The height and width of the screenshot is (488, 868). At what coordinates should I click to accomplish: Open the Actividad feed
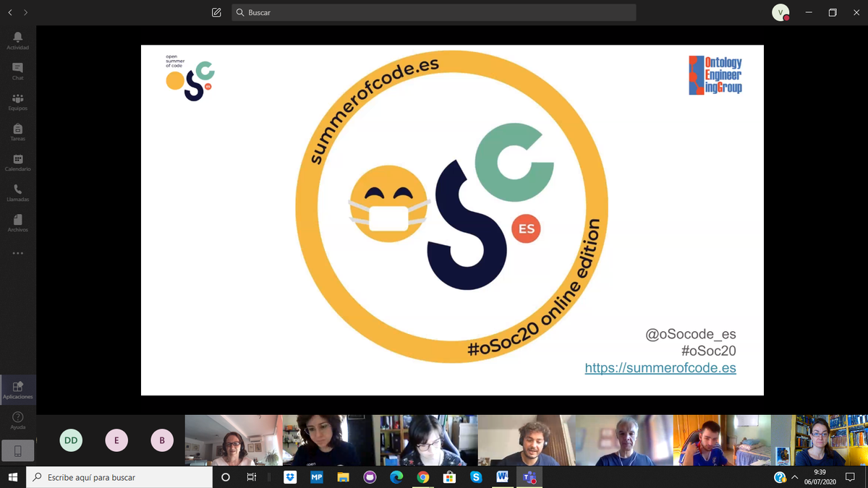(18, 40)
